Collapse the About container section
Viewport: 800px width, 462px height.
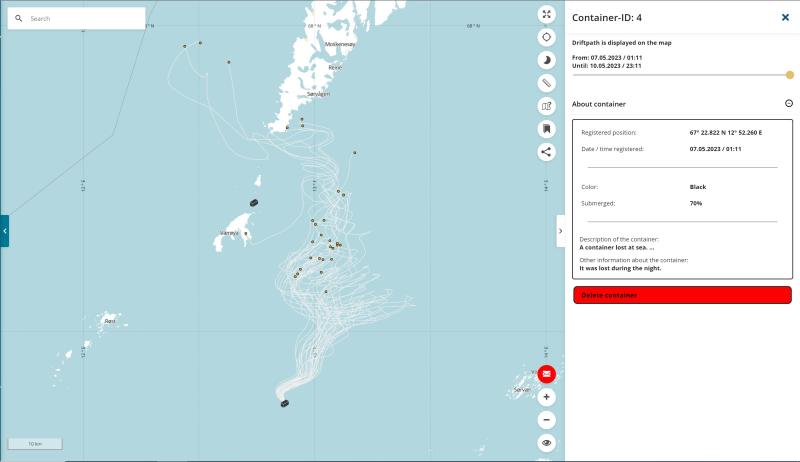click(x=789, y=104)
